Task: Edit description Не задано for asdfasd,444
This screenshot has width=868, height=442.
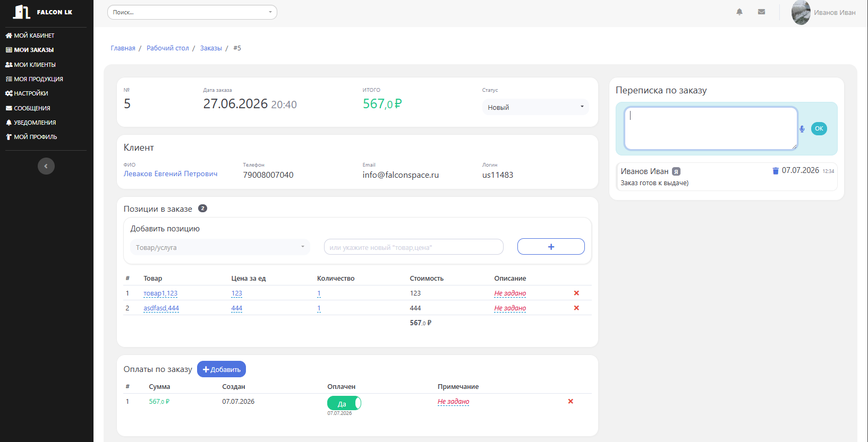Action: click(x=510, y=308)
